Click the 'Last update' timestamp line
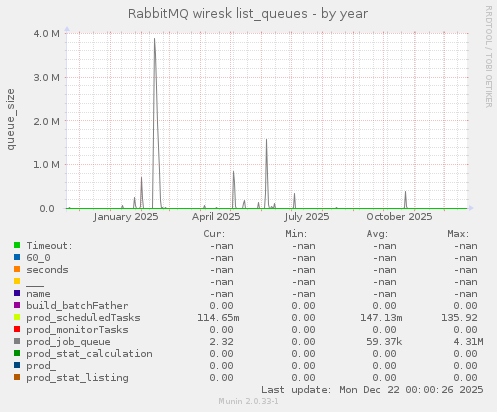The height and width of the screenshot is (412, 497). [x=372, y=390]
